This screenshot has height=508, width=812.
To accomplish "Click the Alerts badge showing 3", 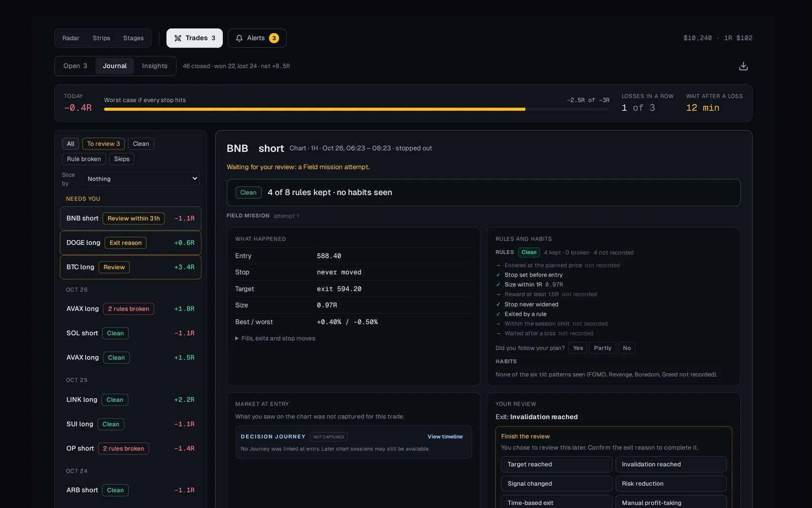I will [274, 38].
